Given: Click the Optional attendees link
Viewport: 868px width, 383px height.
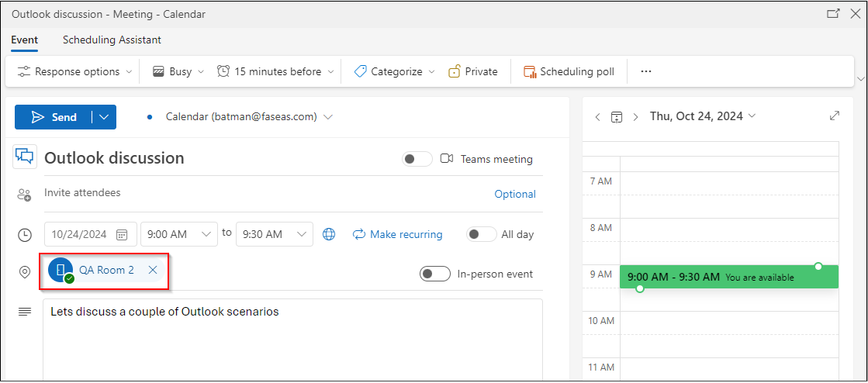Looking at the screenshot, I should 515,195.
